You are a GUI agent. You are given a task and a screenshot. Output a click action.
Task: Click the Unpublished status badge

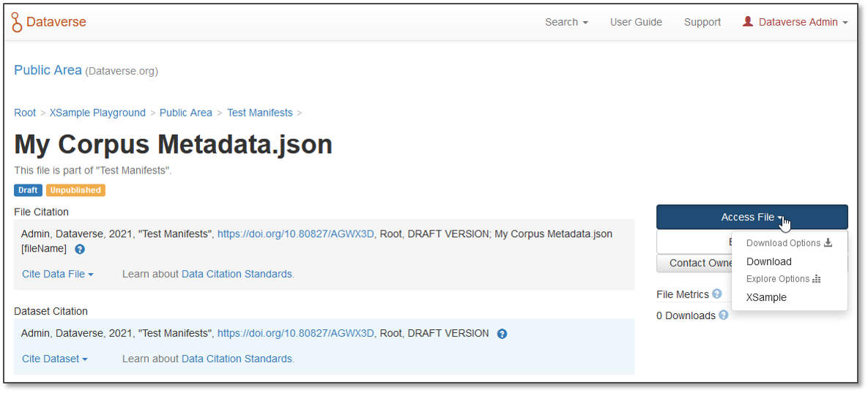(x=75, y=190)
